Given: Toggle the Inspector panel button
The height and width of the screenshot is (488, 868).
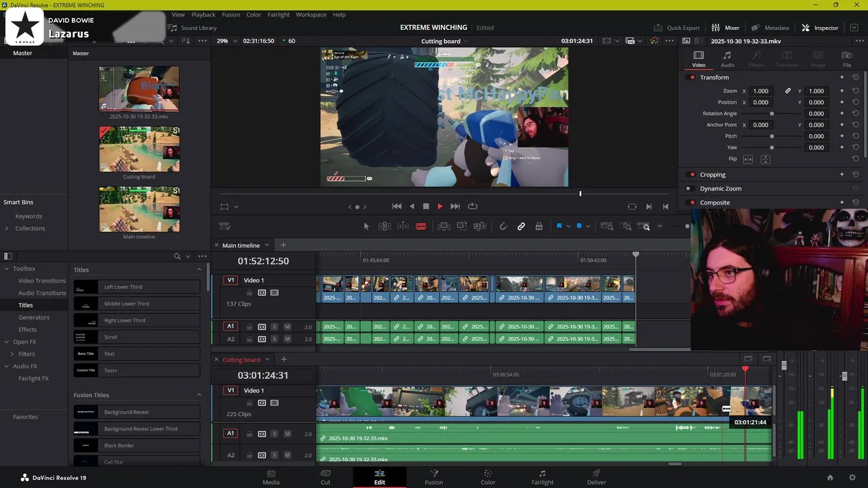Looking at the screenshot, I should click(x=820, y=28).
